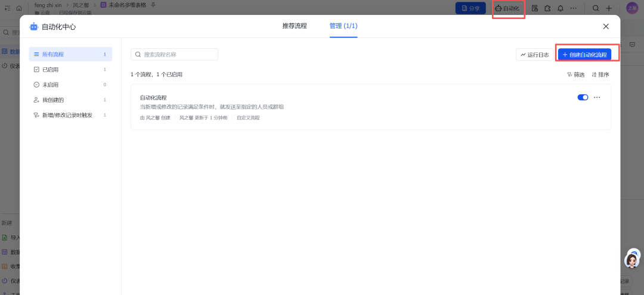
Task: Click the search magnifier in the top bar
Action: point(596,8)
